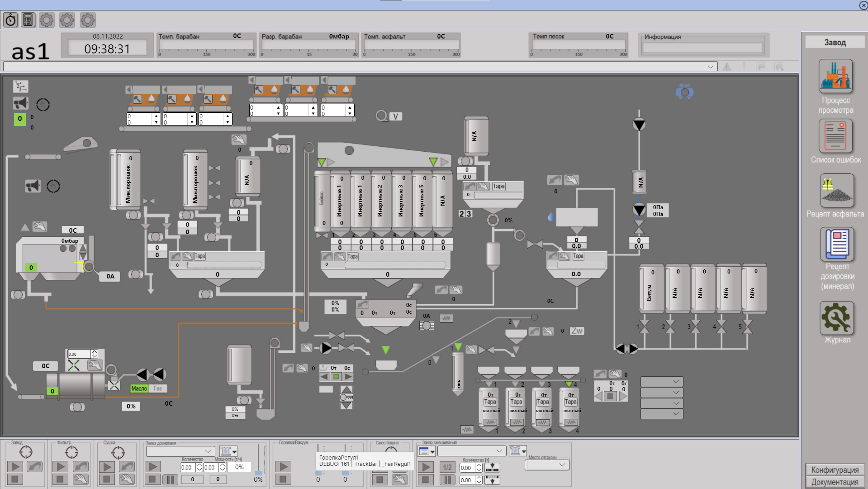868x489 pixels.
Task: Click the Zw button in the diagram
Action: tap(577, 331)
